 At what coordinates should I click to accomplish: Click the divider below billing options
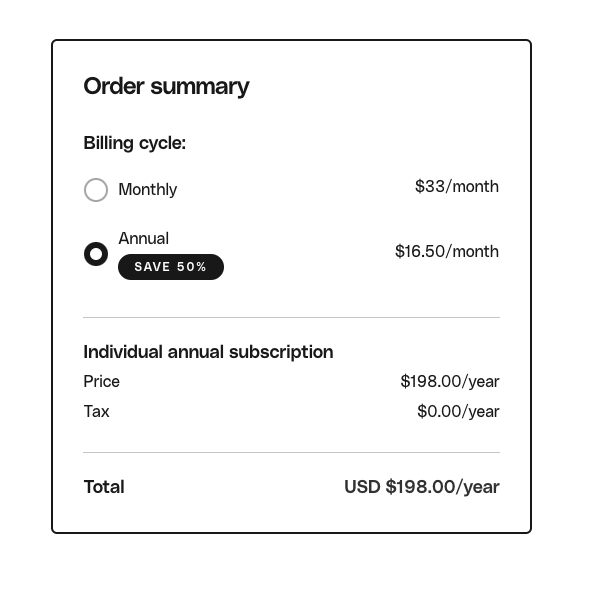point(291,317)
